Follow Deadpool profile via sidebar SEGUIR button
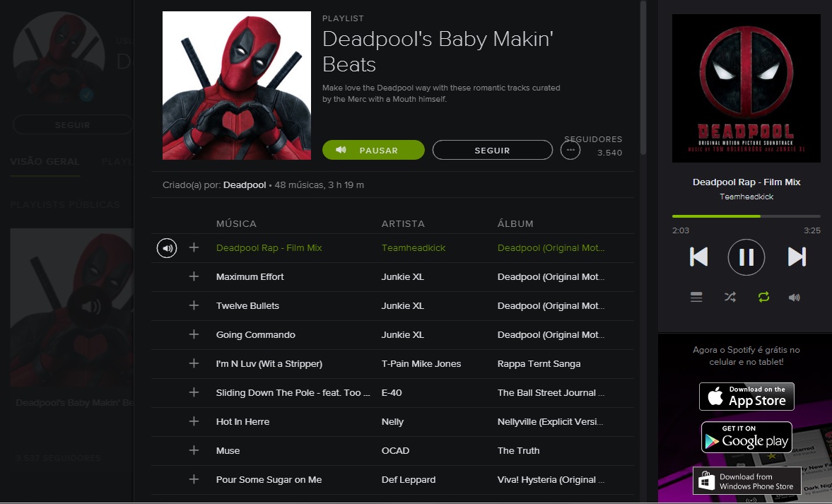 (73, 124)
